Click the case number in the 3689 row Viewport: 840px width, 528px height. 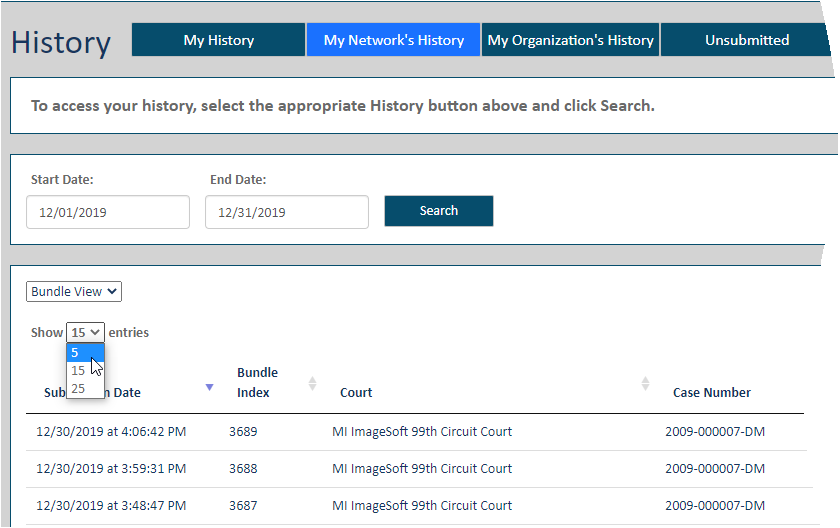(x=715, y=432)
